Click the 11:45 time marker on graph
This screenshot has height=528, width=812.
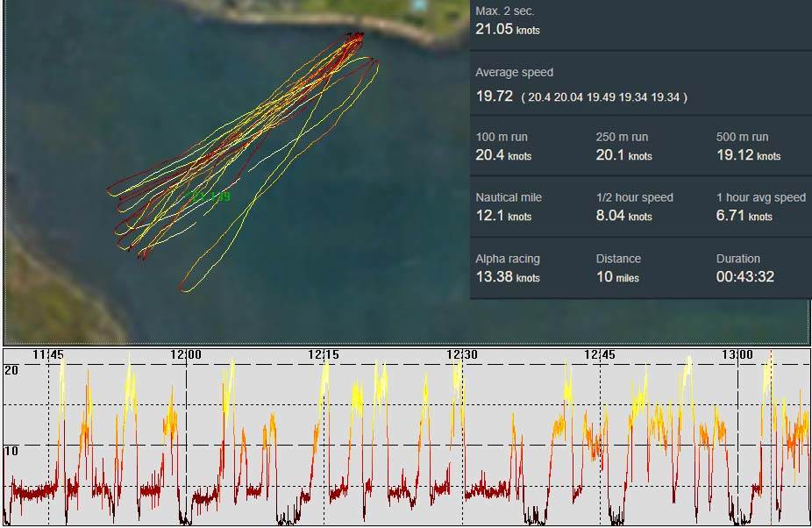pyautogui.click(x=48, y=354)
